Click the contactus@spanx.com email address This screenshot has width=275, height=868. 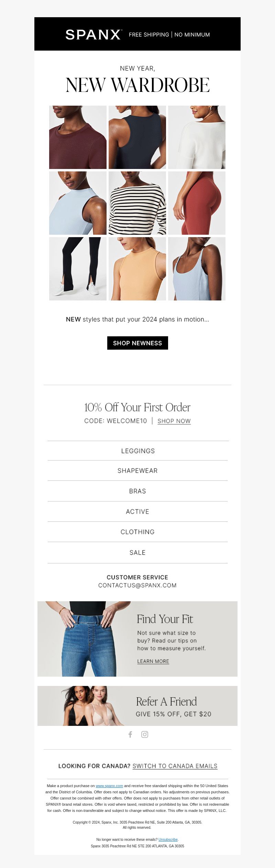click(x=137, y=585)
